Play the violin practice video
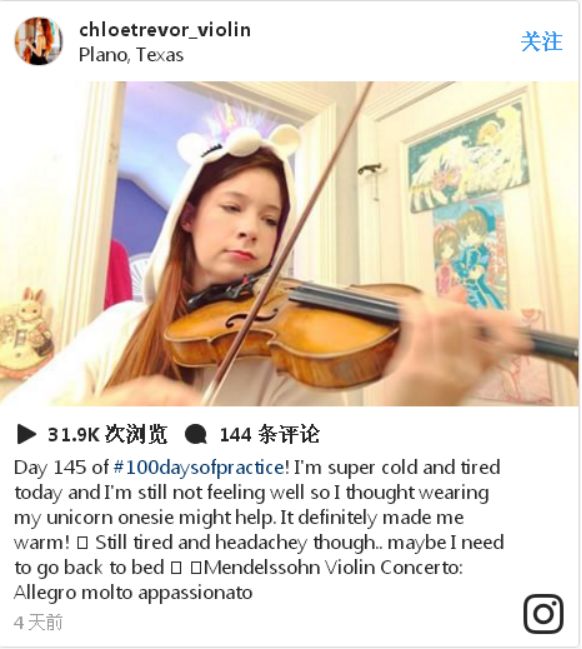 [x=289, y=243]
